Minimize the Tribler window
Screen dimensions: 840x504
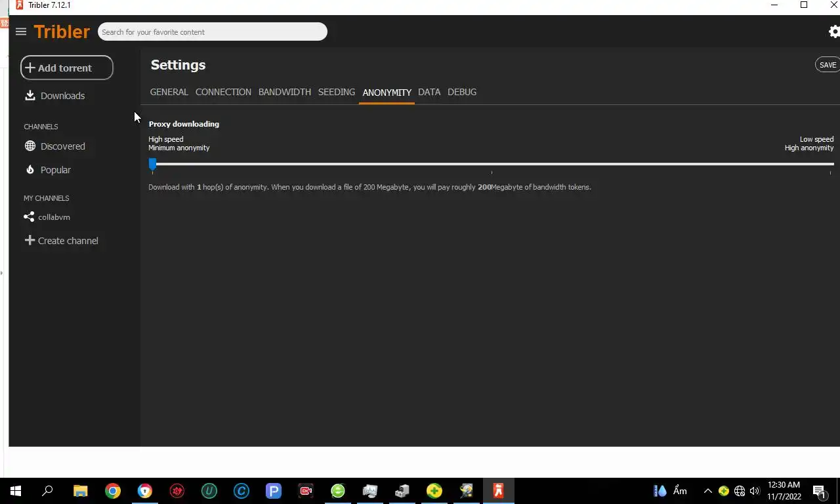[x=774, y=5]
